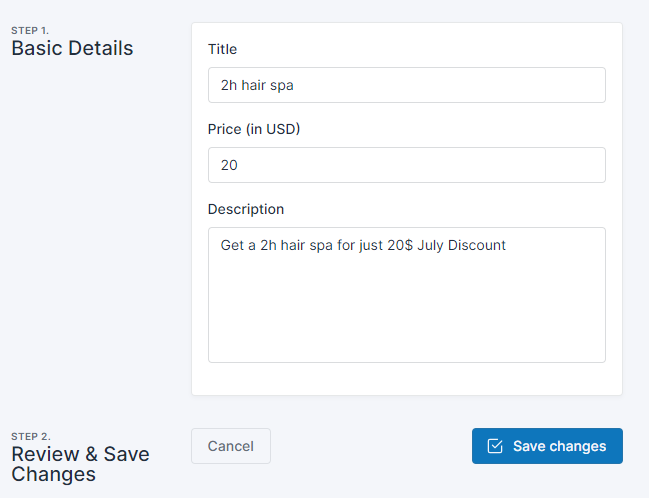This screenshot has width=649, height=498.
Task: Click the STEP 2. caption text
Action: pyautogui.click(x=31, y=437)
